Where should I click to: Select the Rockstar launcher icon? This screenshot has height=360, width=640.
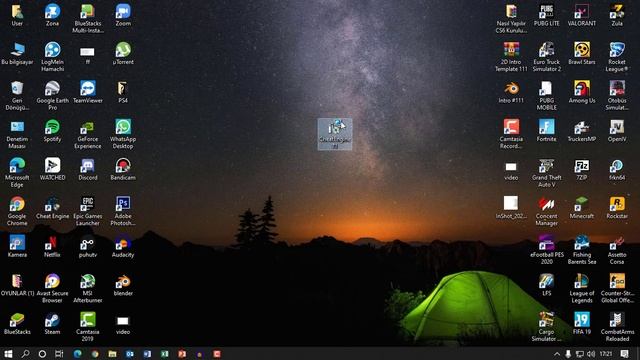click(x=617, y=208)
